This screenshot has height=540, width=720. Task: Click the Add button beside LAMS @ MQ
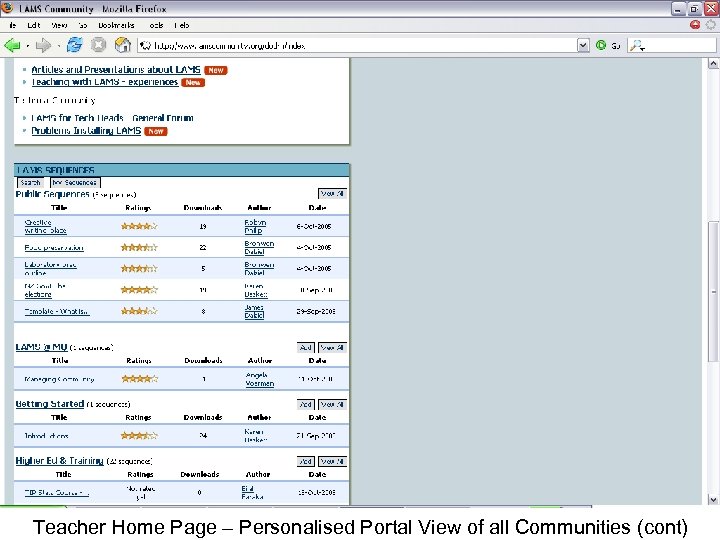[x=306, y=348]
